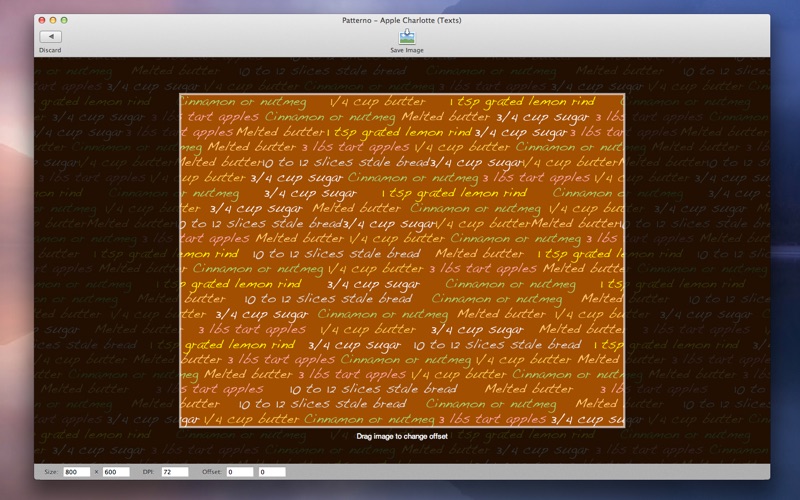Click the 'Discard' text label in toolbar
This screenshot has width=800, height=500.
[x=50, y=50]
